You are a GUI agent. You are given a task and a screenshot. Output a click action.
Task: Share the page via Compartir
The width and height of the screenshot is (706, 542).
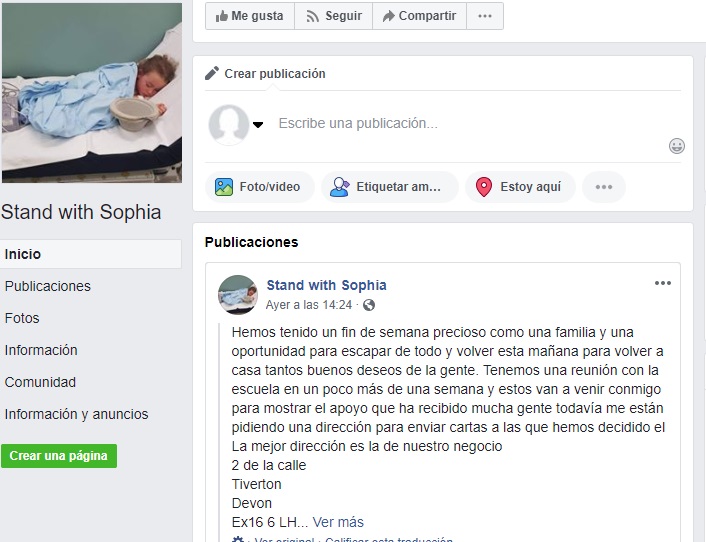(420, 16)
